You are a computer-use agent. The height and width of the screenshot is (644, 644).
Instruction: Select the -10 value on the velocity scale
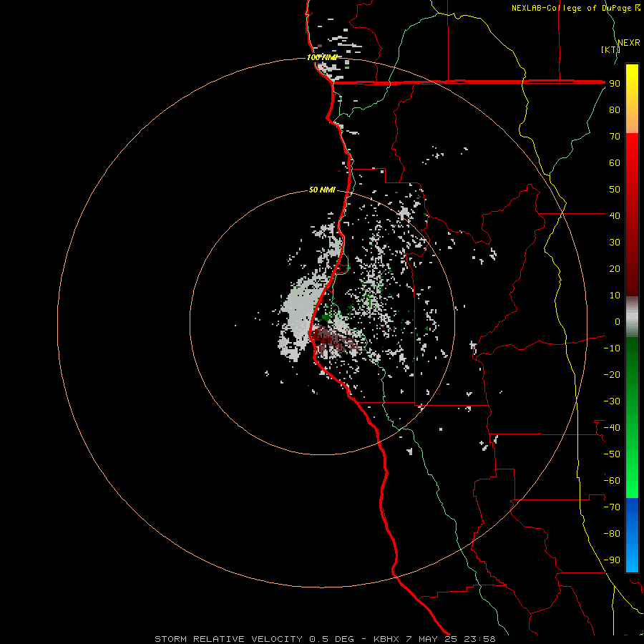coord(612,348)
